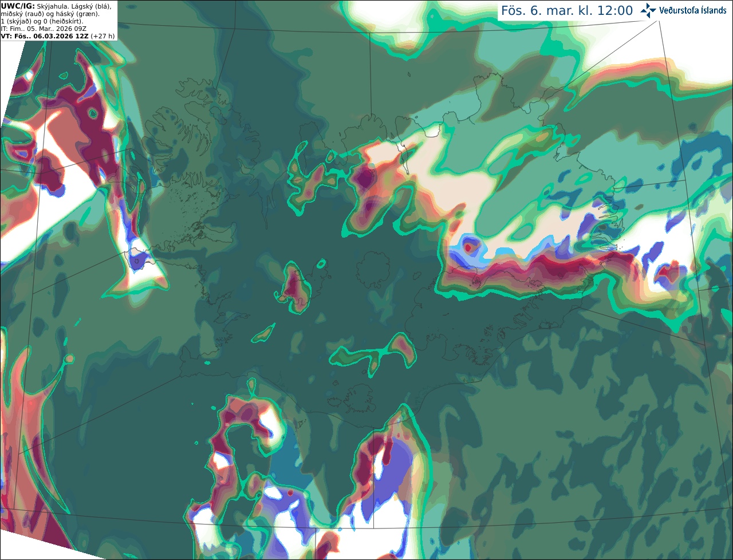Click the 'Veðurstofa Íslands' name text
Viewport: 733px width, 560px height.
pyautogui.click(x=693, y=10)
